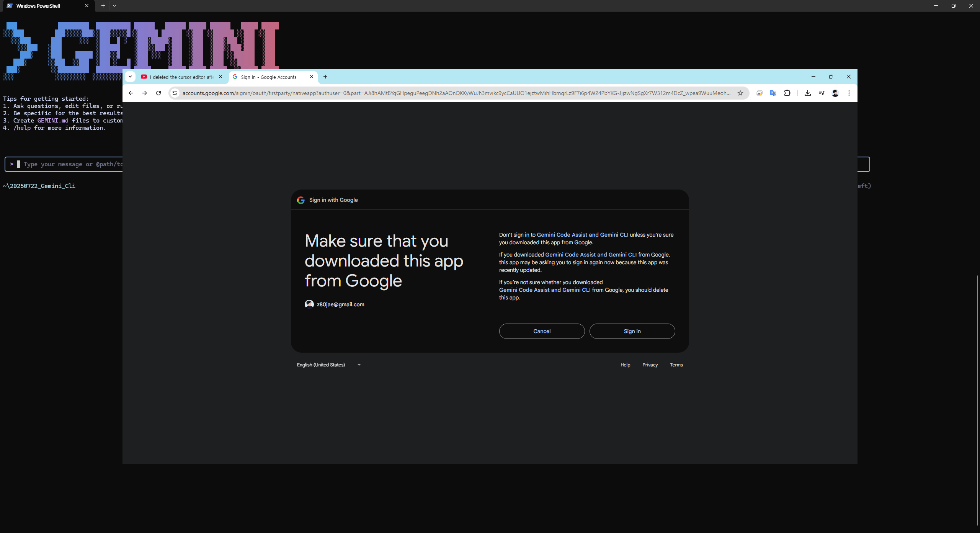Open the Extensions puzzle menu

(x=787, y=93)
